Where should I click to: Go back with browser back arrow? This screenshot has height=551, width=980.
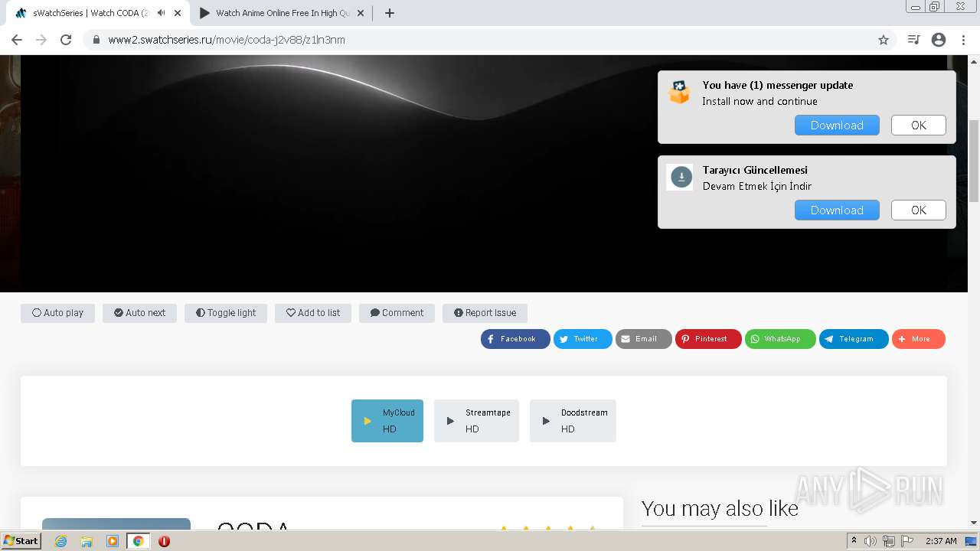pos(17,40)
